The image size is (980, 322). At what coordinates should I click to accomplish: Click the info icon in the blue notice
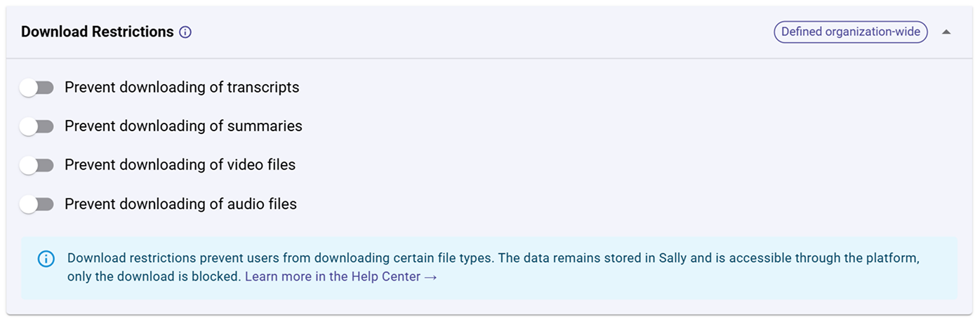point(46,259)
